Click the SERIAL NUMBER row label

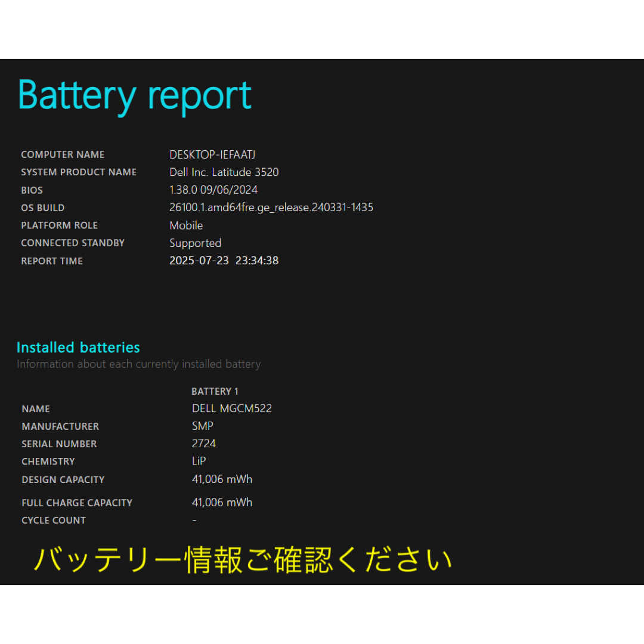[x=59, y=444]
